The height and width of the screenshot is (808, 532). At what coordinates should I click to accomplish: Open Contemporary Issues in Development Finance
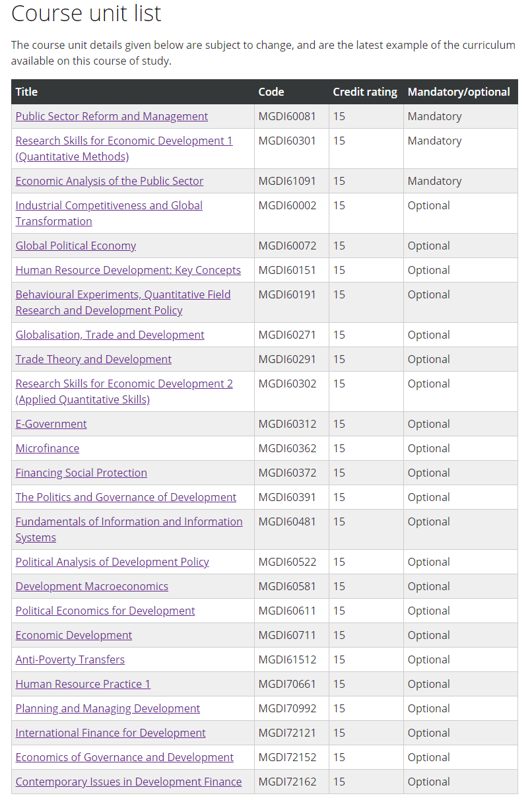point(129,782)
